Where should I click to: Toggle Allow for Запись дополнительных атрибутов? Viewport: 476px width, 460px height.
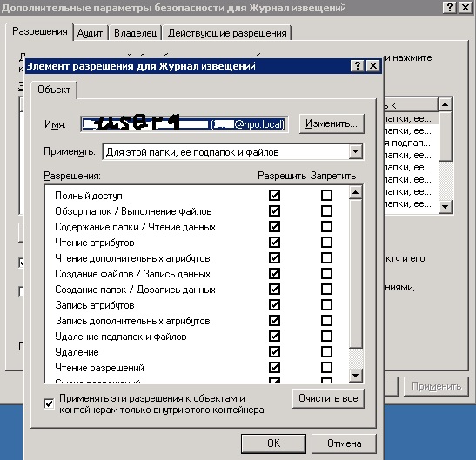tap(274, 321)
